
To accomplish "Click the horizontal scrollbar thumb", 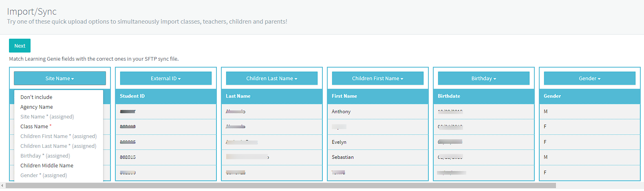I will [x=281, y=185].
